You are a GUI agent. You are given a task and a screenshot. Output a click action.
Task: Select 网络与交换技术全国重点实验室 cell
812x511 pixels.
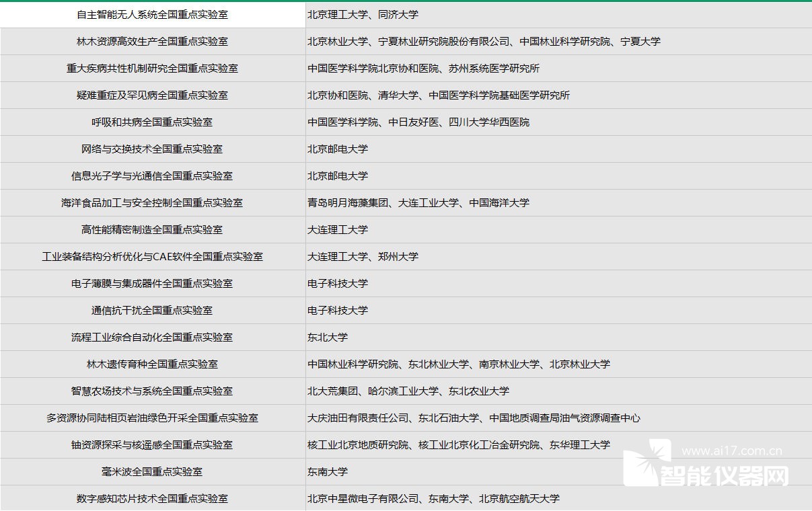click(153, 149)
